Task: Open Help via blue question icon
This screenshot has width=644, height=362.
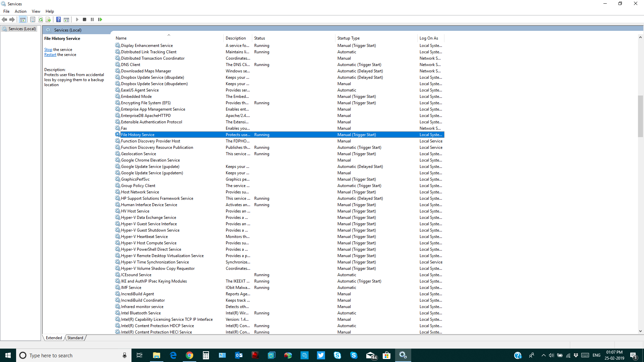Action: coord(58,19)
